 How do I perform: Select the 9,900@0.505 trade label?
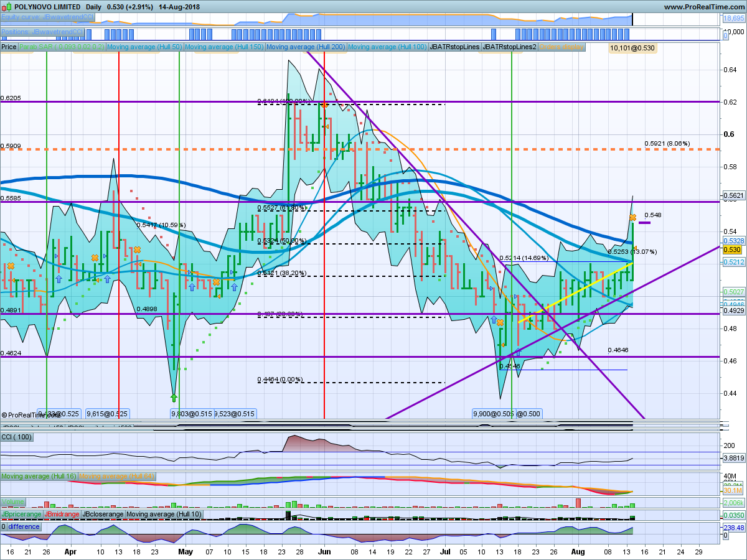494,413
